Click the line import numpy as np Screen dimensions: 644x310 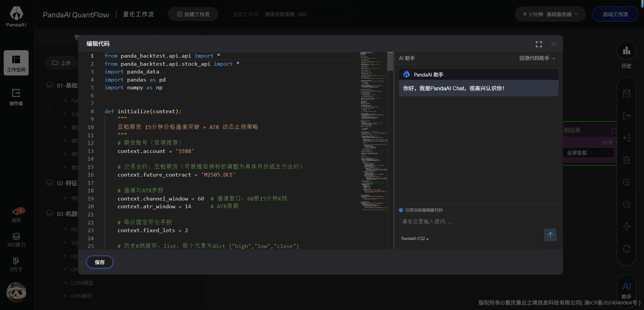click(x=134, y=88)
